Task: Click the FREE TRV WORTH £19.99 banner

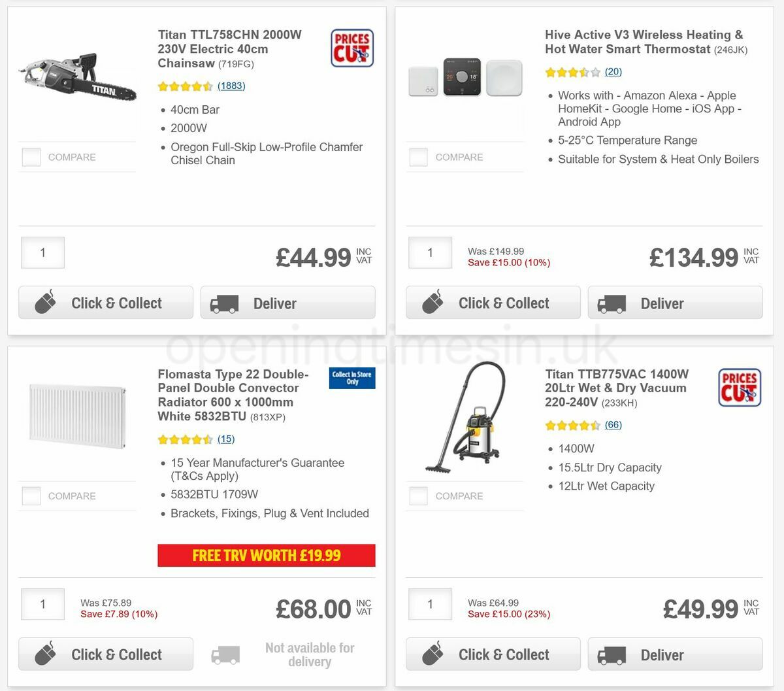Action: 267,555
